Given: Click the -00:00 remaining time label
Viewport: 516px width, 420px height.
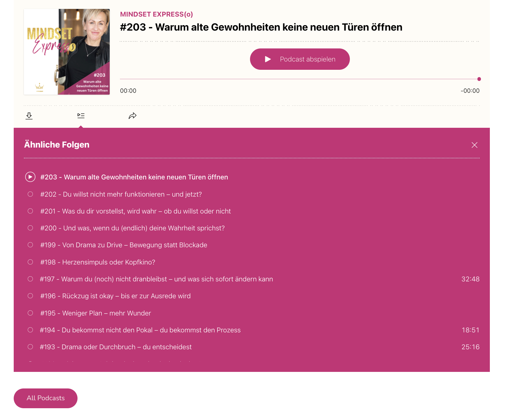Looking at the screenshot, I should point(470,91).
